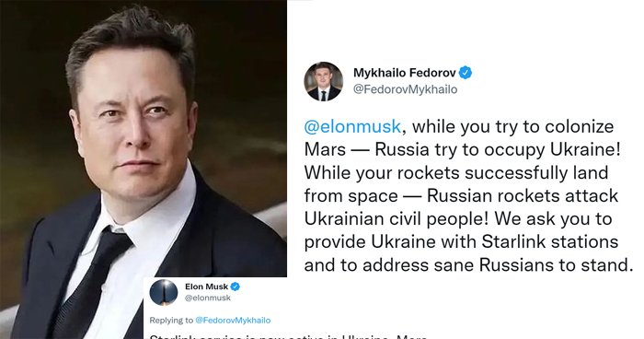Click the cut-off reply text about Starlink service
This screenshot has width=644, height=339.
pos(288,336)
